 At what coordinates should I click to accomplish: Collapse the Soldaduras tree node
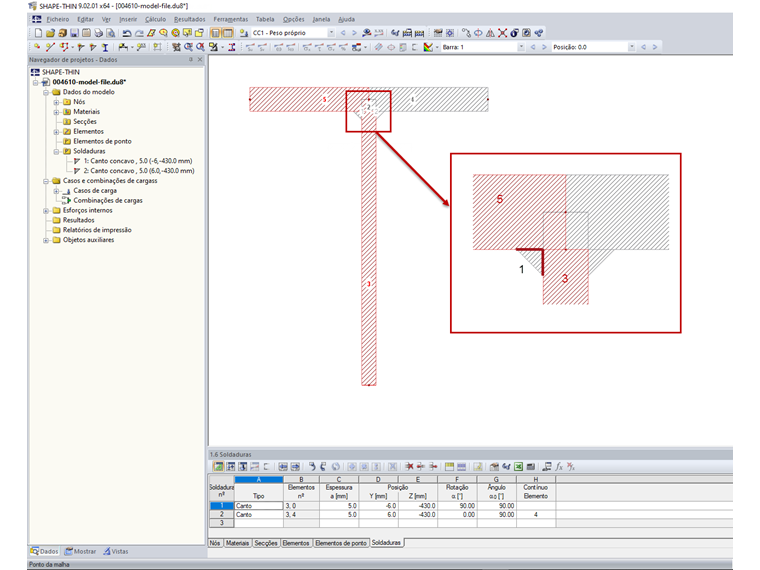tap(56, 151)
